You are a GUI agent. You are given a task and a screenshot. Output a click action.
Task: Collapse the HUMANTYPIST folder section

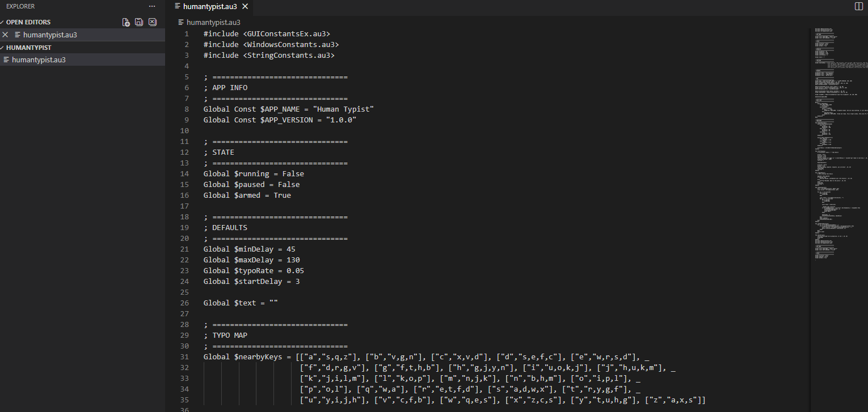[2, 48]
